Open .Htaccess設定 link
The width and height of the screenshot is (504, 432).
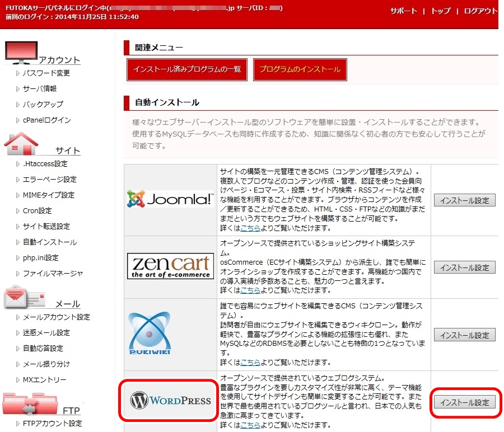45,164
